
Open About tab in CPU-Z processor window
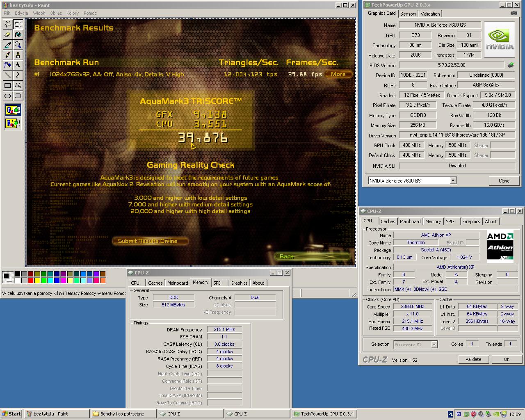(491, 221)
